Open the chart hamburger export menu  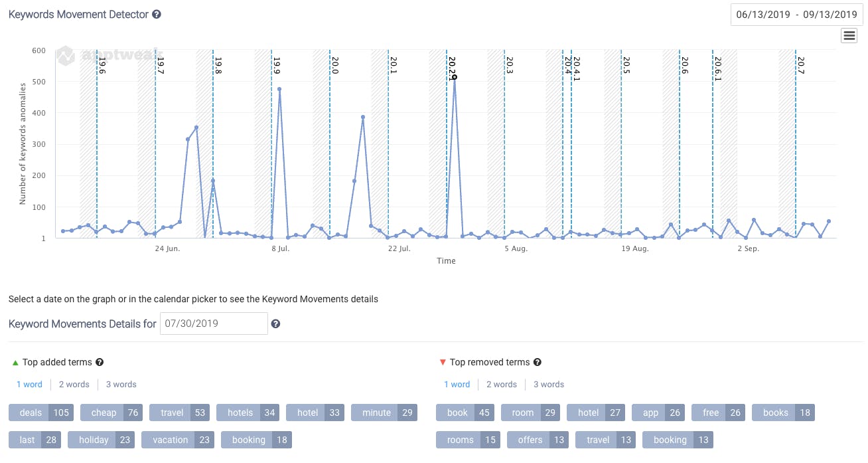(x=849, y=36)
